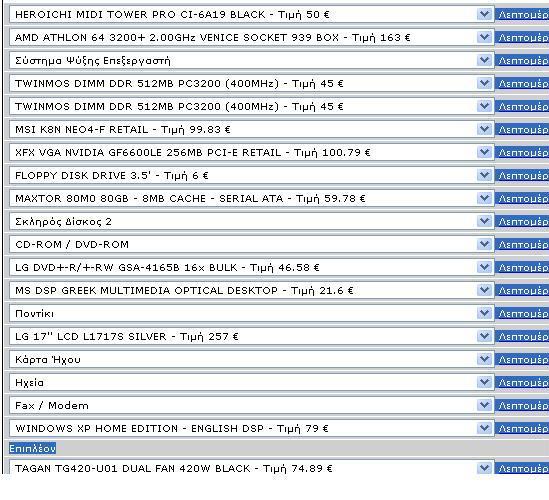Click Λεπτομέρειες link for LG DVD+-R/+-RW row
The image size is (549, 500).
tap(522, 268)
